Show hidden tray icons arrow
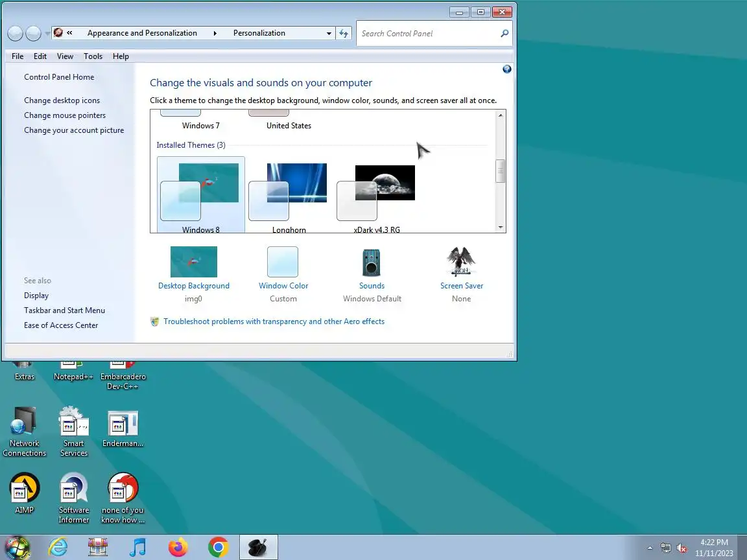This screenshot has height=560, width=747. (650, 548)
